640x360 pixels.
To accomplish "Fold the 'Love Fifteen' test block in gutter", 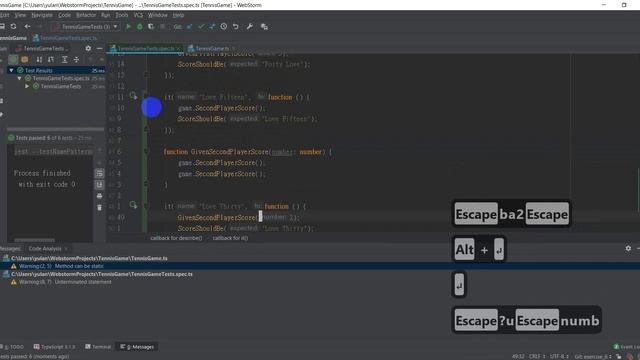I will (x=146, y=97).
